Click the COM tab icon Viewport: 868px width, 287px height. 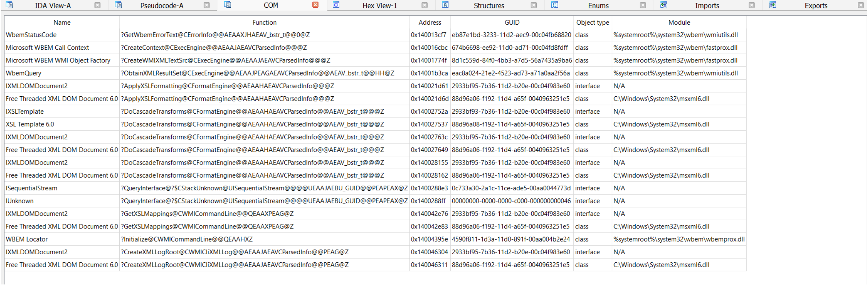click(227, 5)
